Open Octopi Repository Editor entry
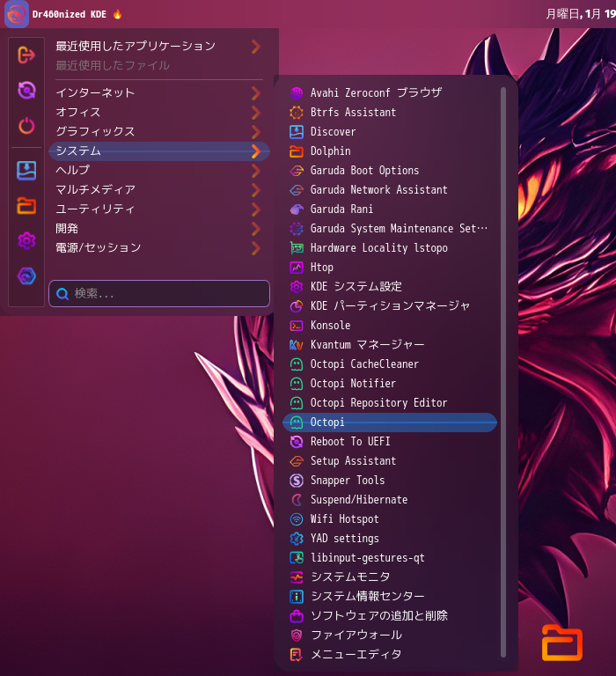 click(x=390, y=402)
